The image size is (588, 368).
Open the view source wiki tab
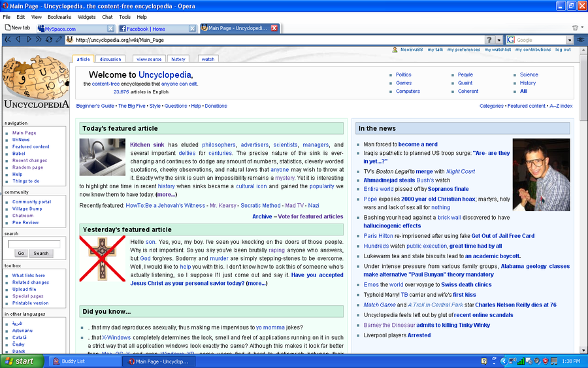coord(149,59)
